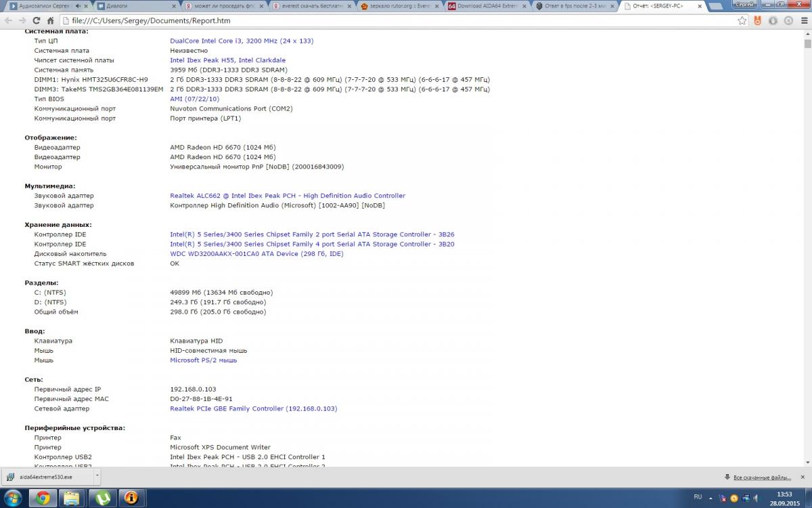This screenshot has height=508, width=812.
Task: Click the 'DIMM1: Hynix HMT325U6CFR8C-H9' label
Action: tap(91, 79)
